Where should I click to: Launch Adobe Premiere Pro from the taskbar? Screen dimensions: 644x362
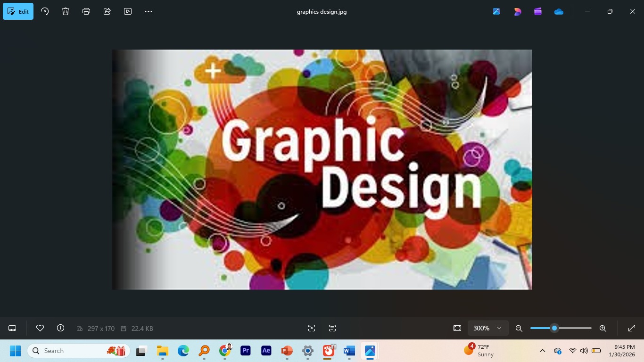(245, 351)
